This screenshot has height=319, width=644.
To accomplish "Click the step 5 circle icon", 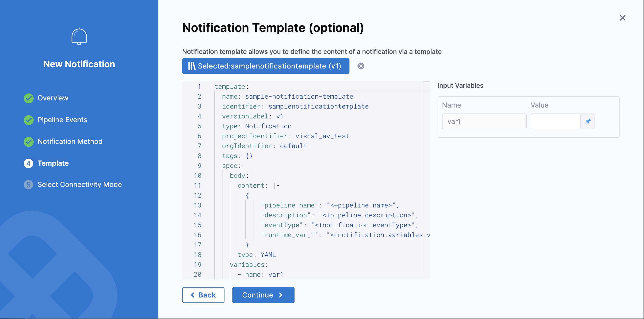I will tap(28, 185).
